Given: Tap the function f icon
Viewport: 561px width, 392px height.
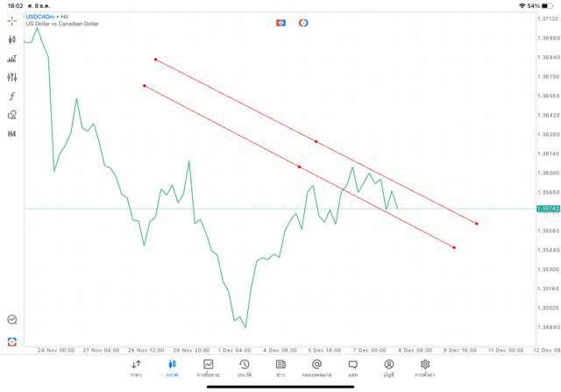Looking at the screenshot, I should pos(12,96).
